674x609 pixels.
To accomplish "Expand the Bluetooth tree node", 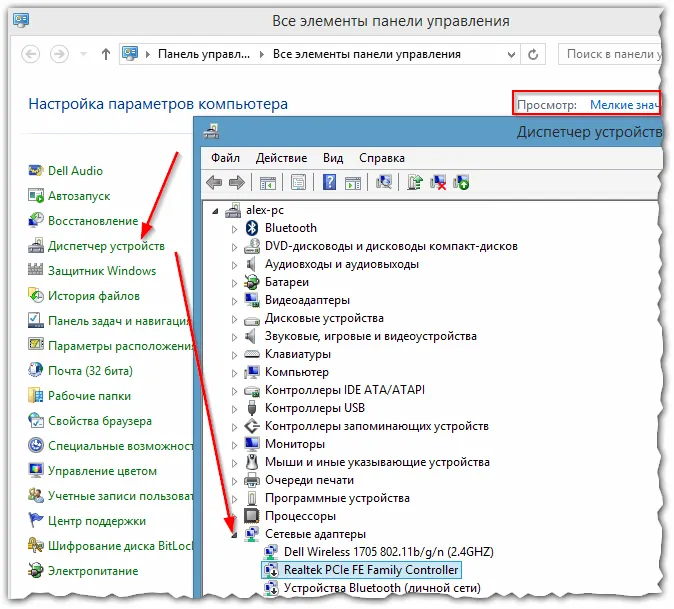I will [234, 229].
